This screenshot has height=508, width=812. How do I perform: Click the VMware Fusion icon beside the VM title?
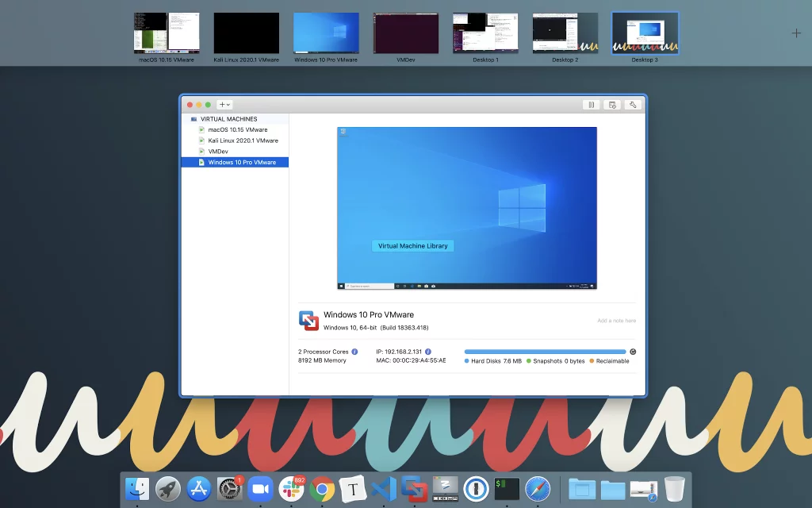coord(308,321)
